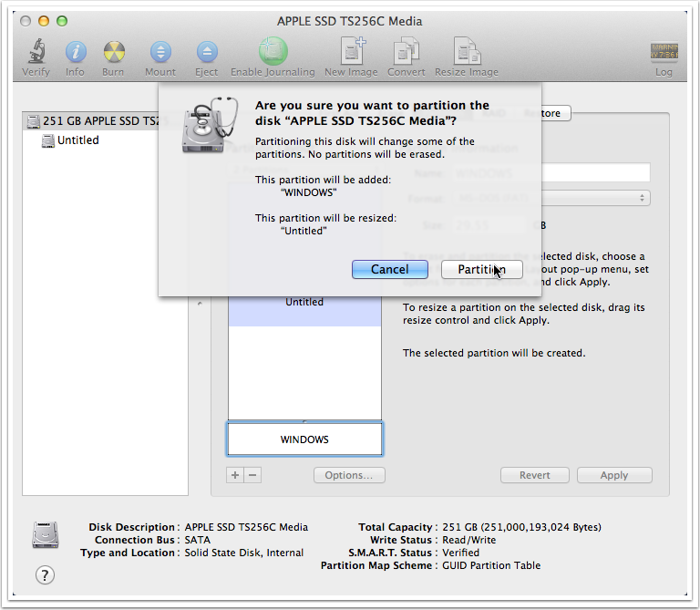Select the 251 GB APPLE SSD disk in sidebar

pos(100,121)
